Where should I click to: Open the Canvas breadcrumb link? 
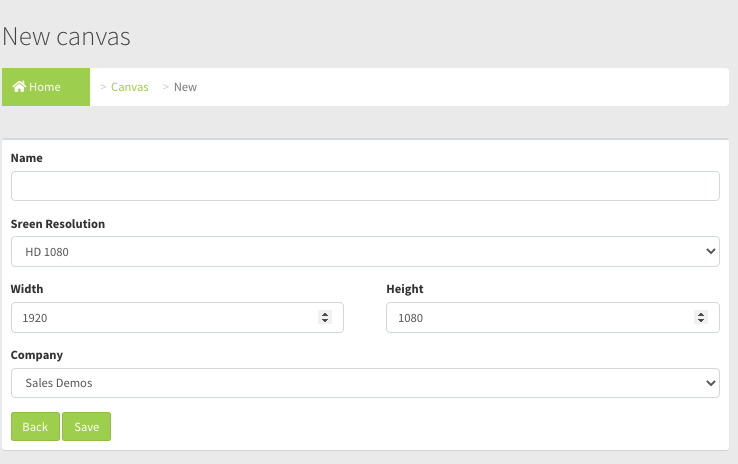[x=129, y=87]
